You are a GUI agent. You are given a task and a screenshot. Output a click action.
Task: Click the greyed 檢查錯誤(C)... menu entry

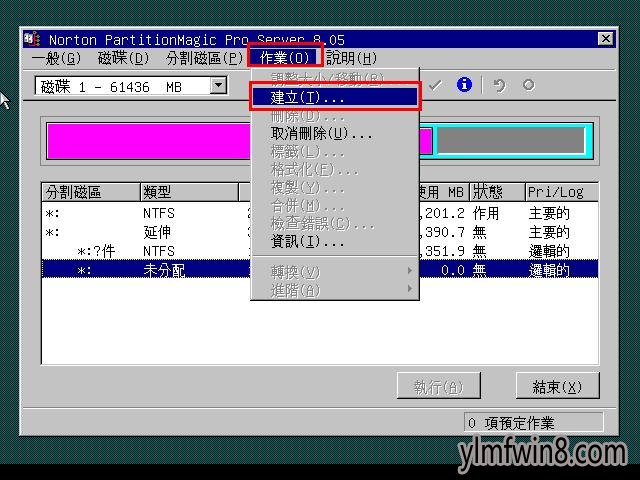click(335, 223)
